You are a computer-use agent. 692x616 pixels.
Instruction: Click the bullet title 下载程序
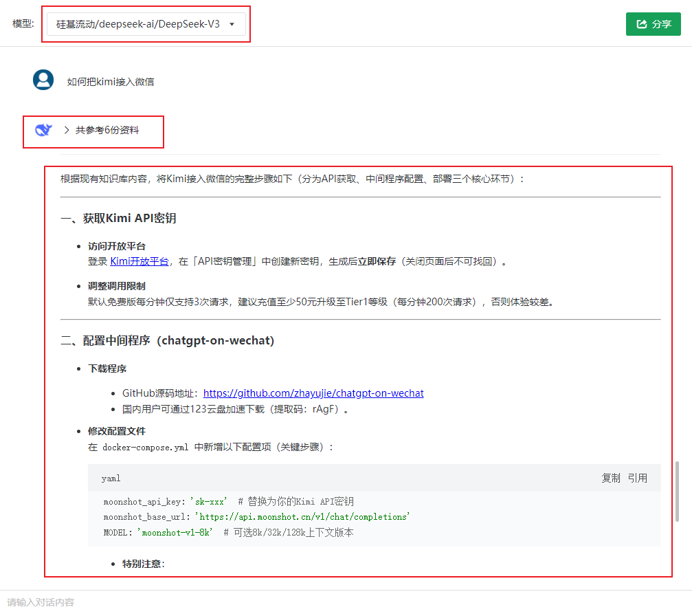[x=107, y=368]
